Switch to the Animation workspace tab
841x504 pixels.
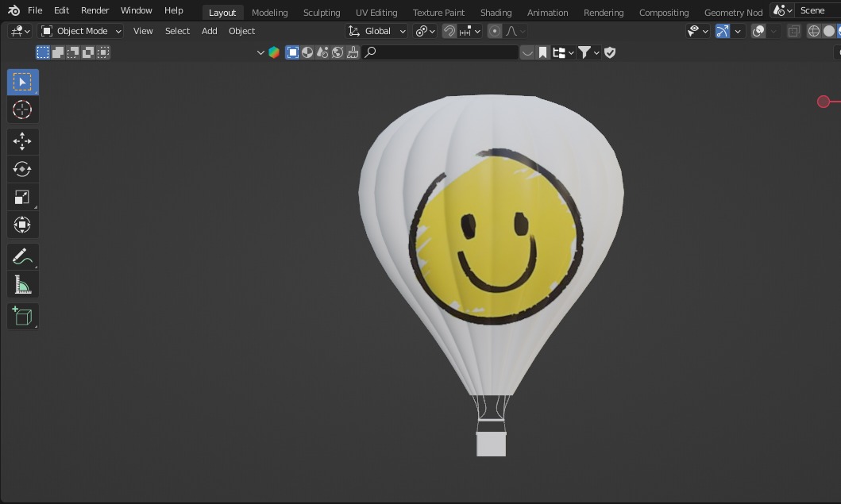click(548, 13)
